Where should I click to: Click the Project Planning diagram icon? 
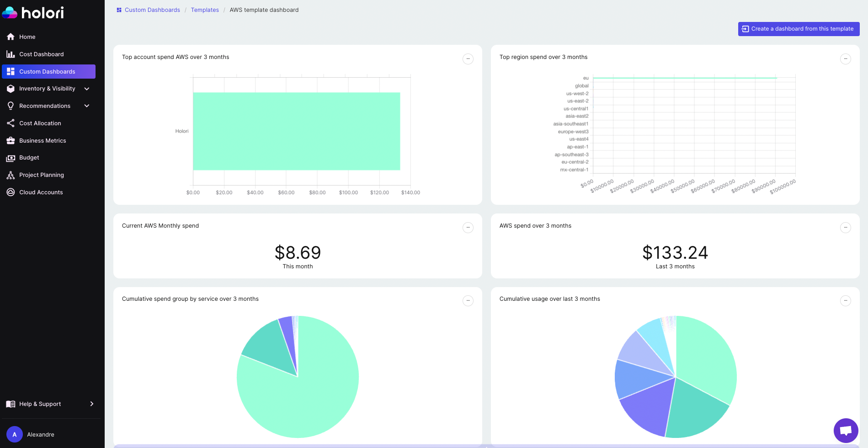tap(11, 175)
